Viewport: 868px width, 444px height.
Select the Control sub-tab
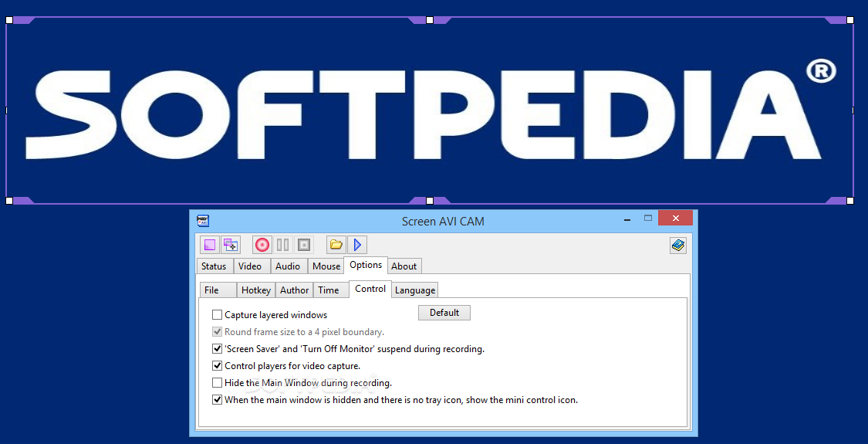click(x=370, y=289)
